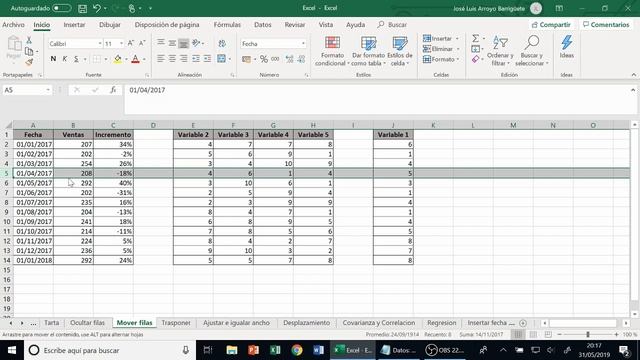Click Insertar cells button

(441, 38)
